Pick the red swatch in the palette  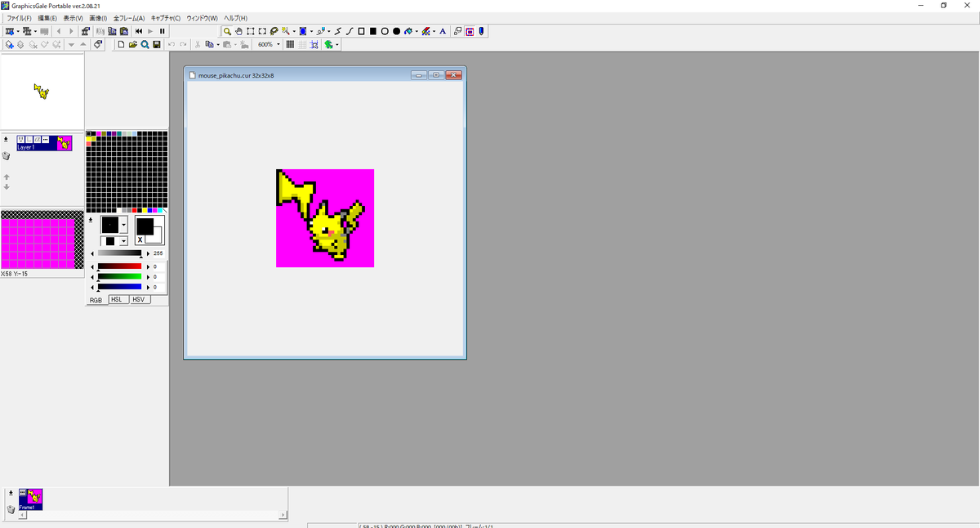coord(135,210)
